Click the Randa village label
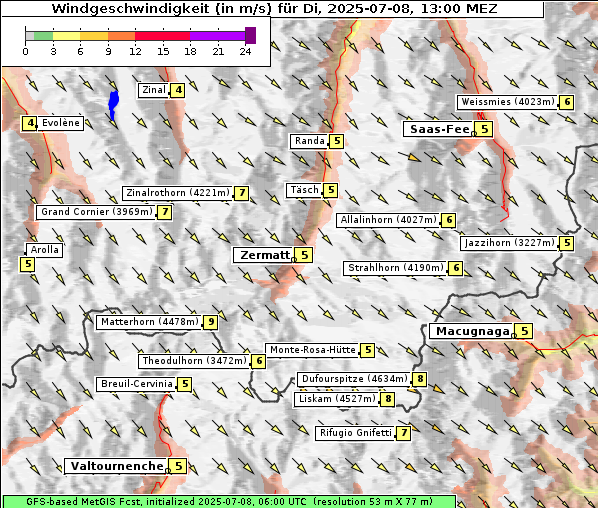The image size is (598, 508). click(x=309, y=141)
